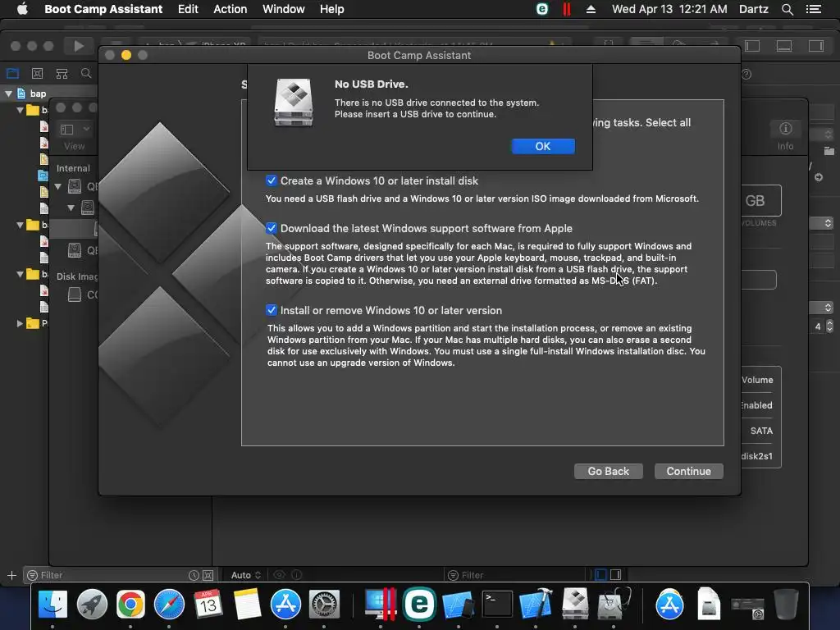Image resolution: width=840 pixels, height=630 pixels.
Task: Show variables view toggle in debug bar
Action: (x=601, y=575)
